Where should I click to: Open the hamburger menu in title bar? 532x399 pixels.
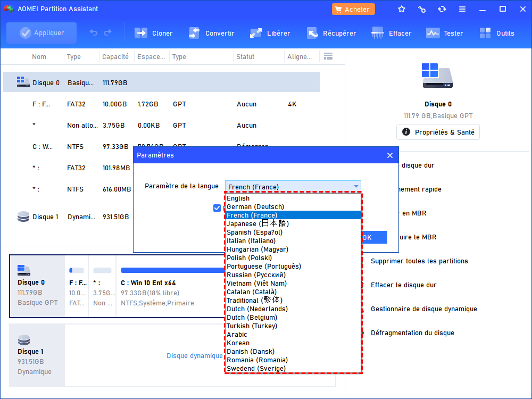[462, 9]
